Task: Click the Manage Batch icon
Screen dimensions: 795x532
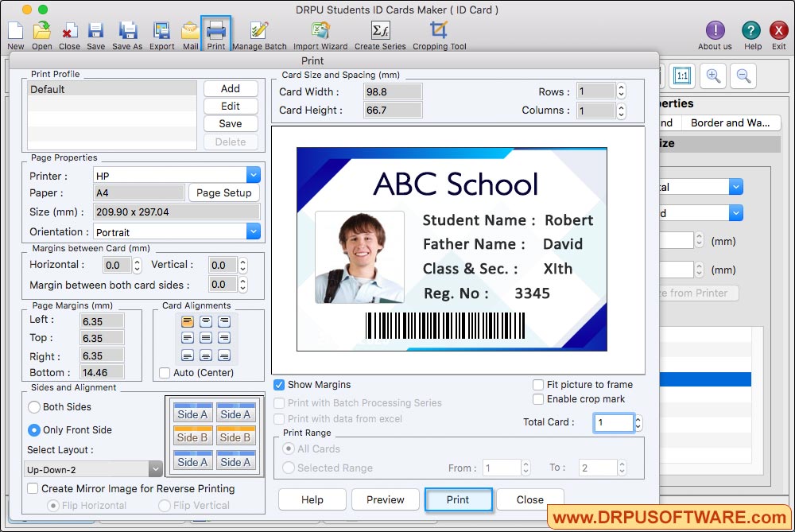Action: click(x=259, y=32)
